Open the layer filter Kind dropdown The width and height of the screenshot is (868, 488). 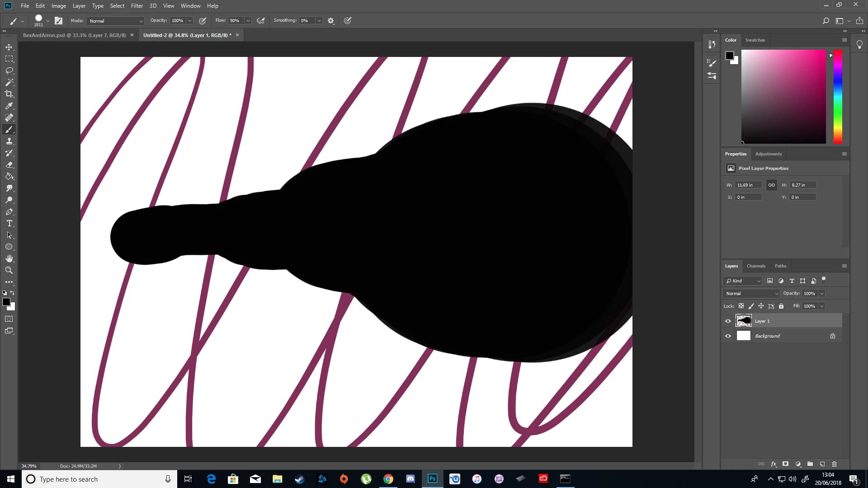pyautogui.click(x=743, y=281)
